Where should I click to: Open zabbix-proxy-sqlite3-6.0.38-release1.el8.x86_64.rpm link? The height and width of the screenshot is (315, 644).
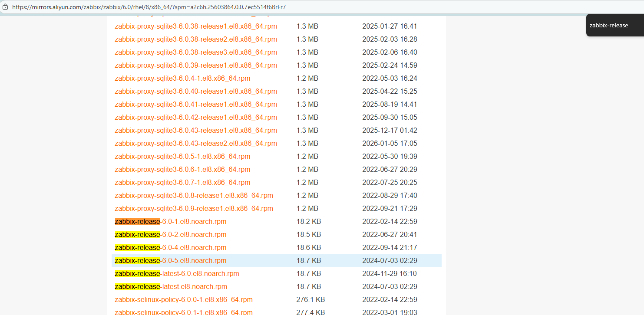(x=196, y=26)
